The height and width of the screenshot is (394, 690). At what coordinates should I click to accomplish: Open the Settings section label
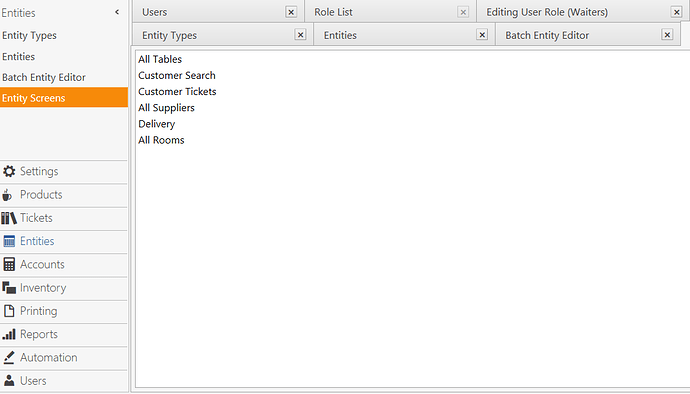pyautogui.click(x=39, y=171)
